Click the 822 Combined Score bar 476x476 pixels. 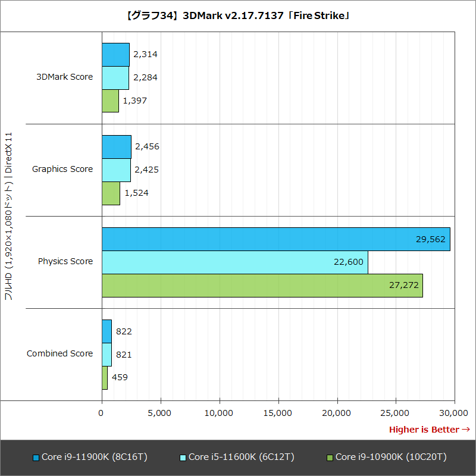tap(107, 331)
